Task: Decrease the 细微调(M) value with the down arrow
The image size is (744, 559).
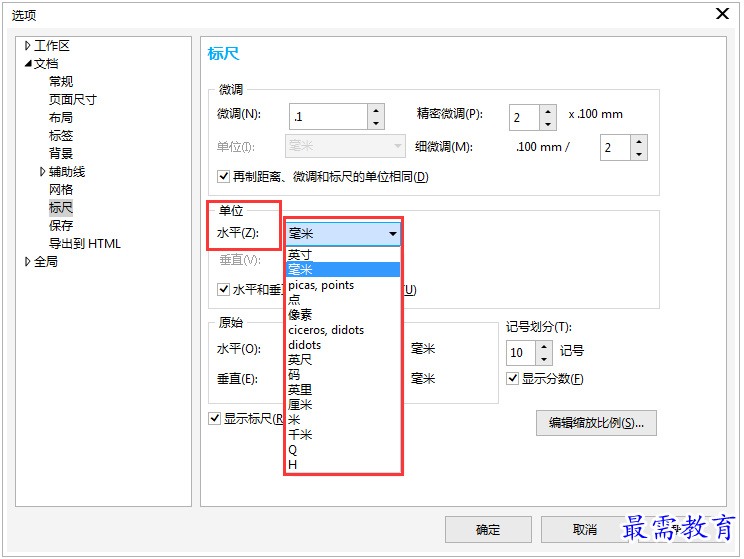Action: pos(639,154)
